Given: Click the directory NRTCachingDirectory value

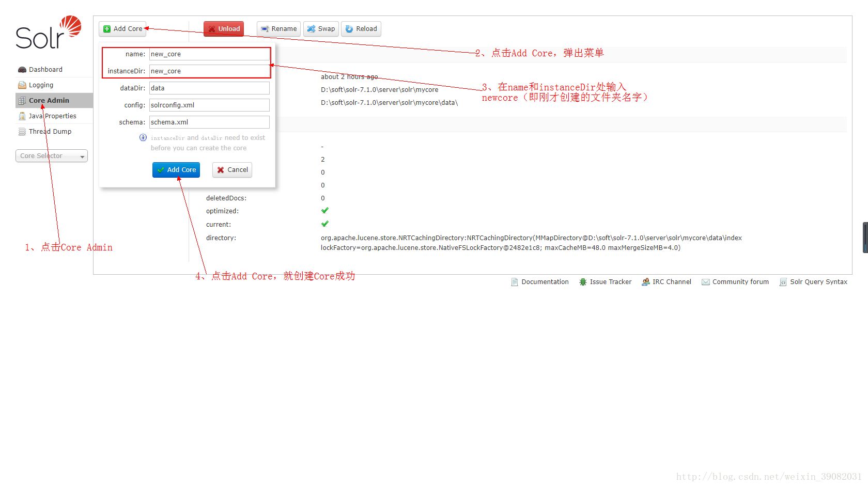Looking at the screenshot, I should [x=531, y=243].
